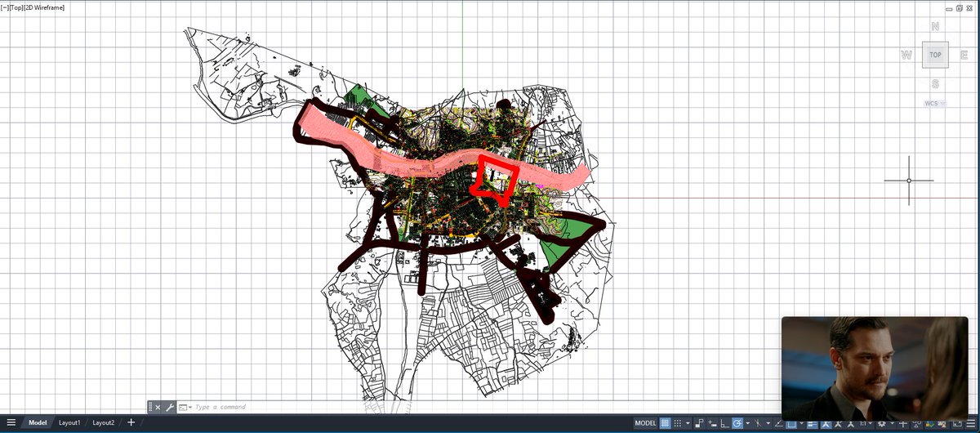The height and width of the screenshot is (433, 980).
Task: Open the WCS coordinate system dropdown
Action: point(936,104)
